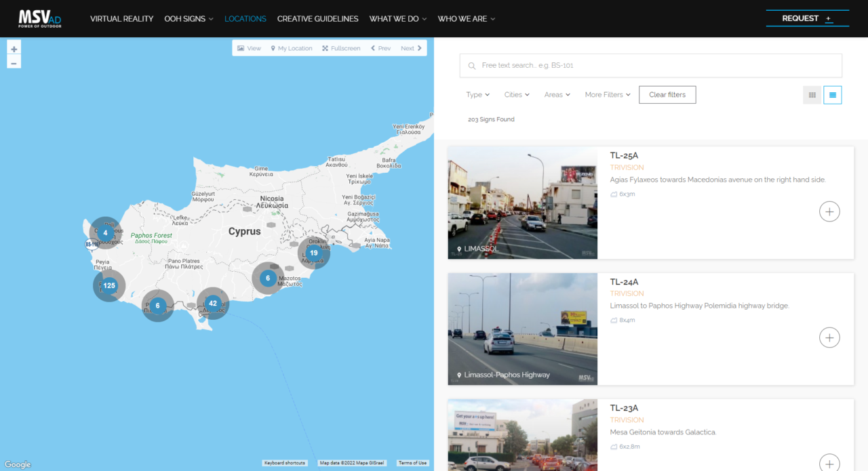Click the TL-24A '8x4m' size text
The image size is (868, 471).
627,320
